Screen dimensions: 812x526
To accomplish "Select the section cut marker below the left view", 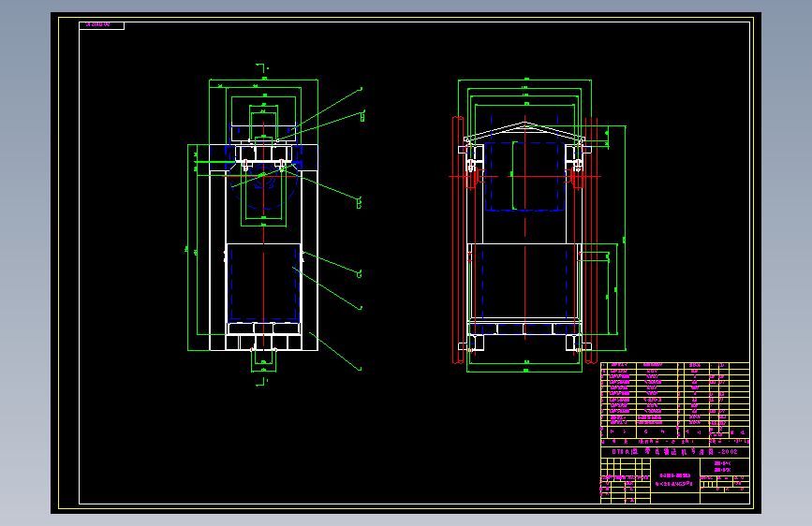I will pos(262,382).
